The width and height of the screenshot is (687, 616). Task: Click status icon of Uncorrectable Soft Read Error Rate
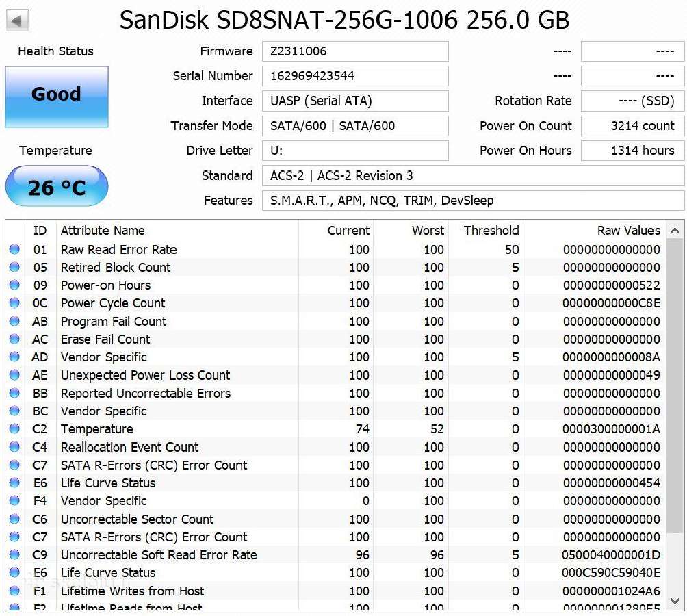[x=14, y=554]
